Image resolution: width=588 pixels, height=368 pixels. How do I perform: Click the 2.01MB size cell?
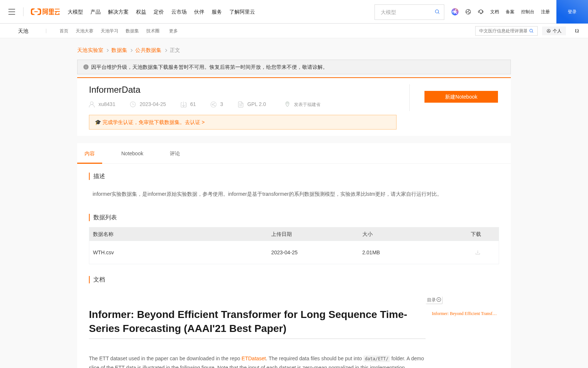371,252
